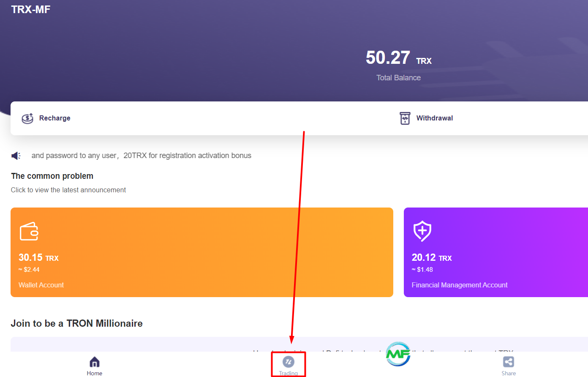Click the Withdrawal icon
Screen dimensions: 588x377
click(x=405, y=118)
